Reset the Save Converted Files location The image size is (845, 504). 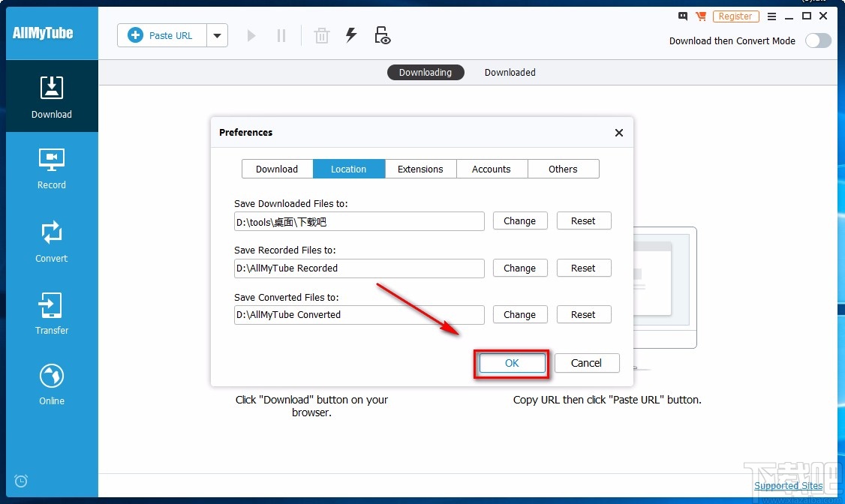pyautogui.click(x=583, y=314)
